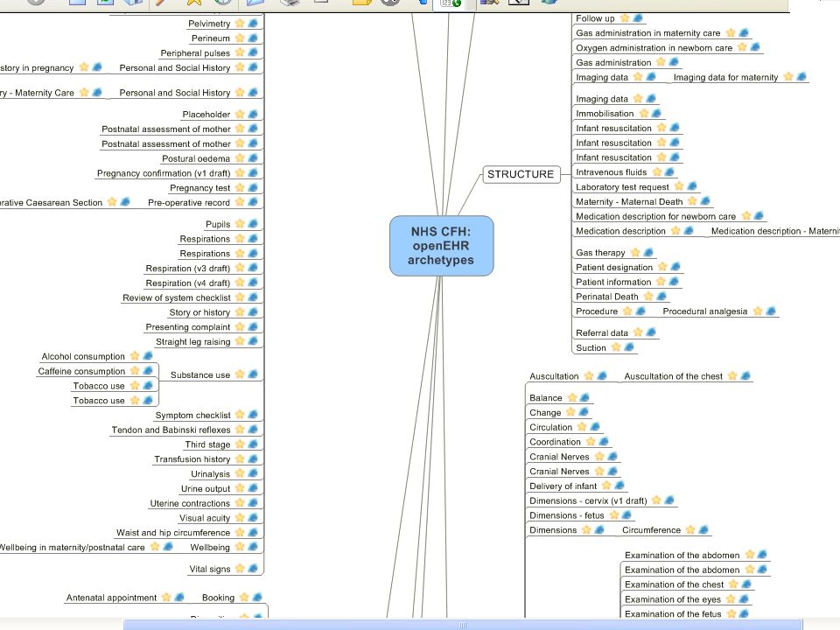Click star icon beside Uterine contractions

coord(240,503)
